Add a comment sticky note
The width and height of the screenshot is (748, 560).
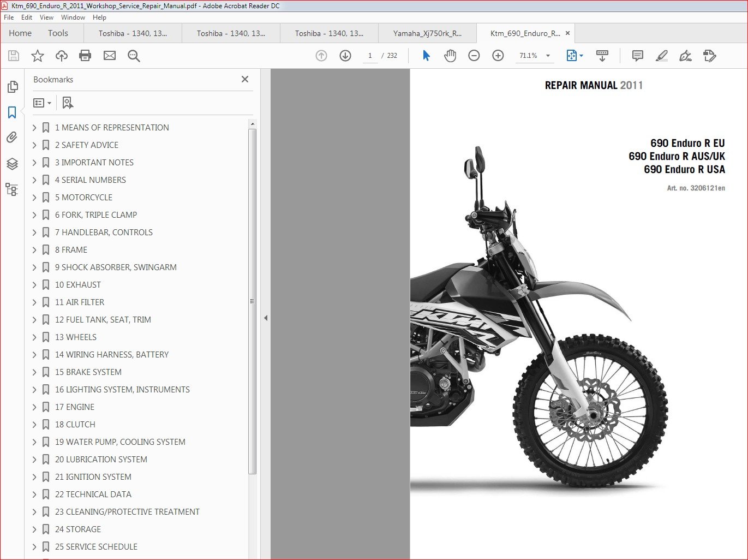637,56
